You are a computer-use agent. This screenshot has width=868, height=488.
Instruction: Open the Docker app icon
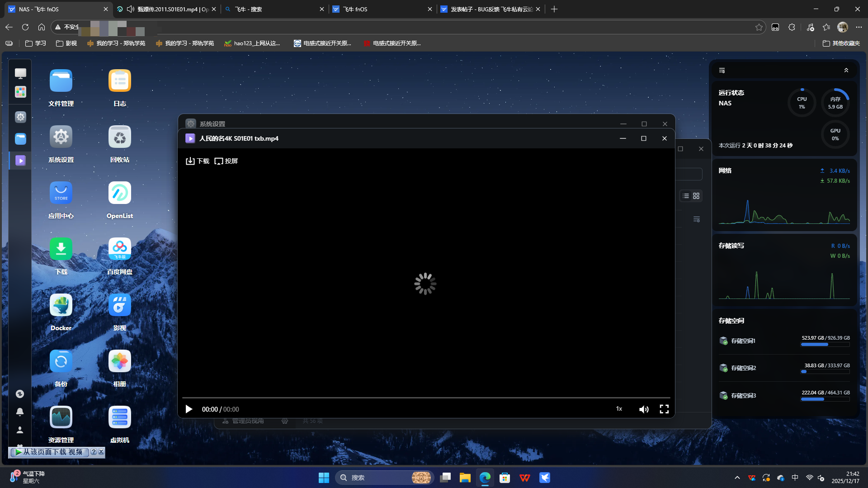tap(61, 305)
